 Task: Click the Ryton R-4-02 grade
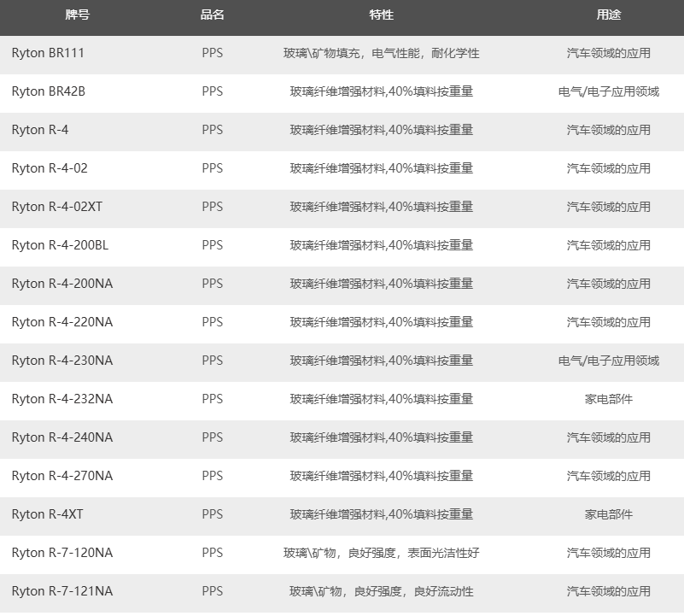tap(50, 168)
